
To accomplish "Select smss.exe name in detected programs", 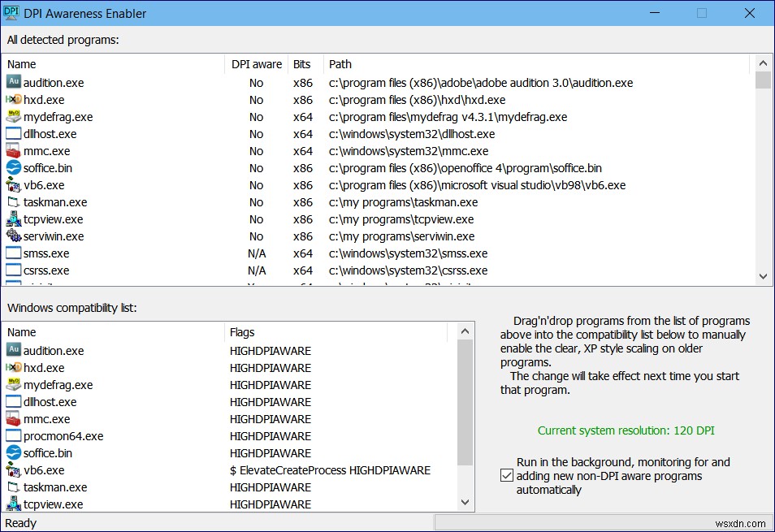I will 46,253.
